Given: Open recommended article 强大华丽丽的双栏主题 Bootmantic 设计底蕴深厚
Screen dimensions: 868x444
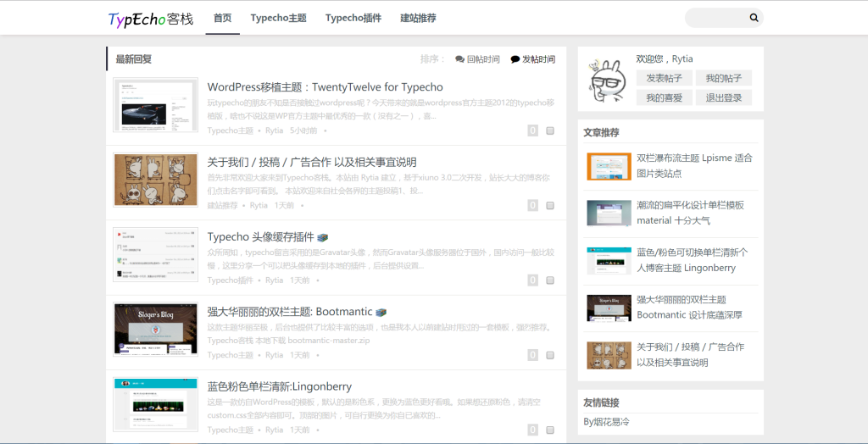Looking at the screenshot, I should [x=689, y=308].
